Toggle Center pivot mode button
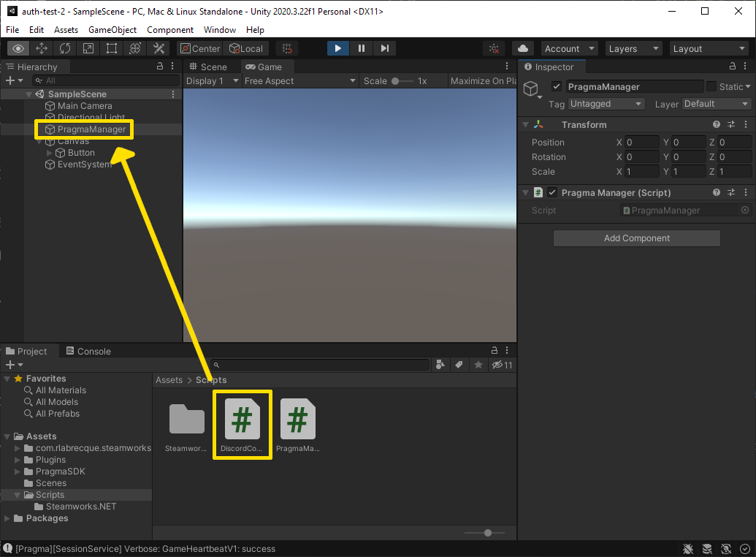The width and height of the screenshot is (756, 557). [199, 48]
